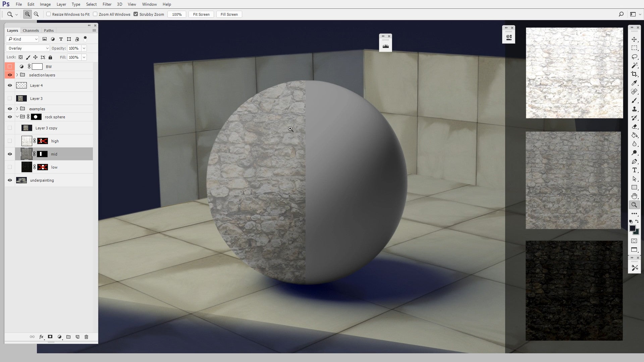Image resolution: width=644 pixels, height=362 pixels.
Task: Select the Move tool
Action: click(634, 39)
